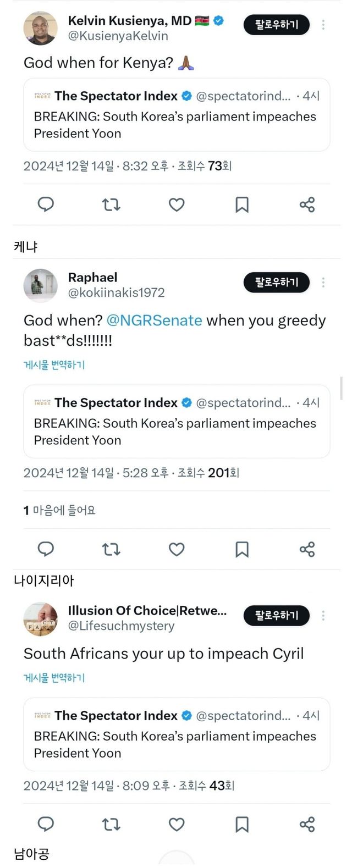Bookmark Raphael's tweet
This screenshot has width=352, height=868.
pos(242,549)
